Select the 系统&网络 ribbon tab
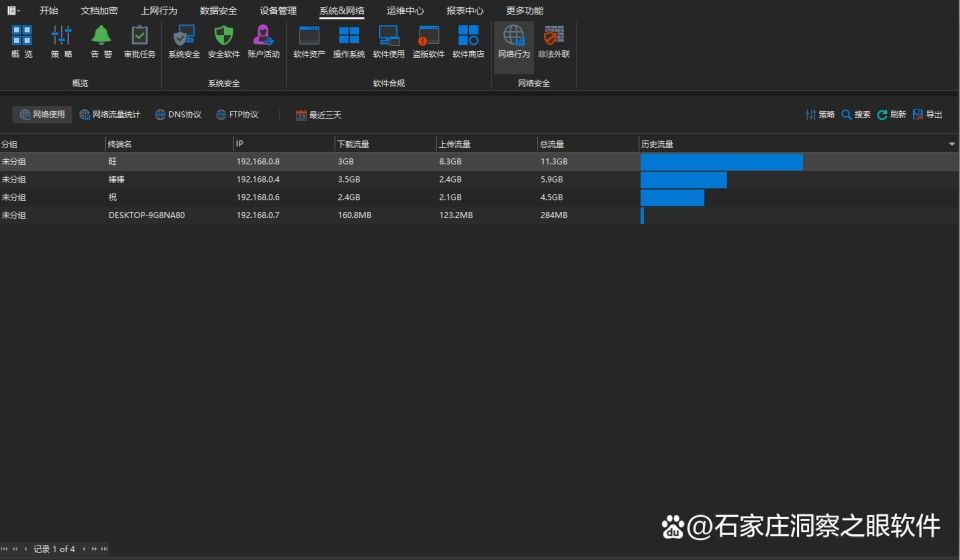 pyautogui.click(x=342, y=10)
